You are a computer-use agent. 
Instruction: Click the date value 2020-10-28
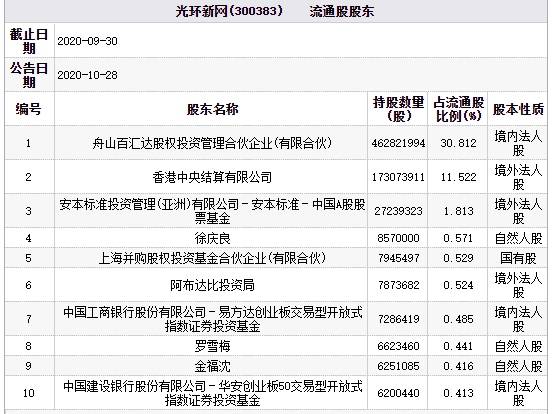pos(87,75)
